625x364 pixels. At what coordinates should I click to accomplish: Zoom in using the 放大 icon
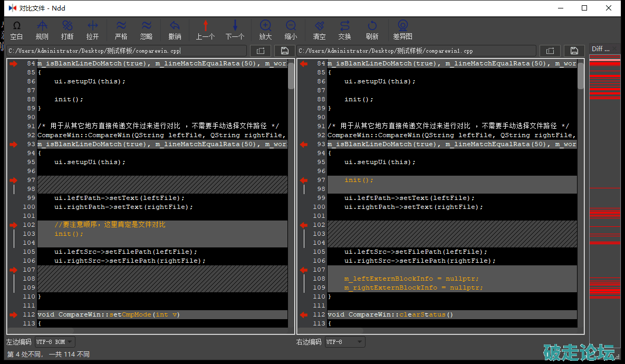point(265,30)
